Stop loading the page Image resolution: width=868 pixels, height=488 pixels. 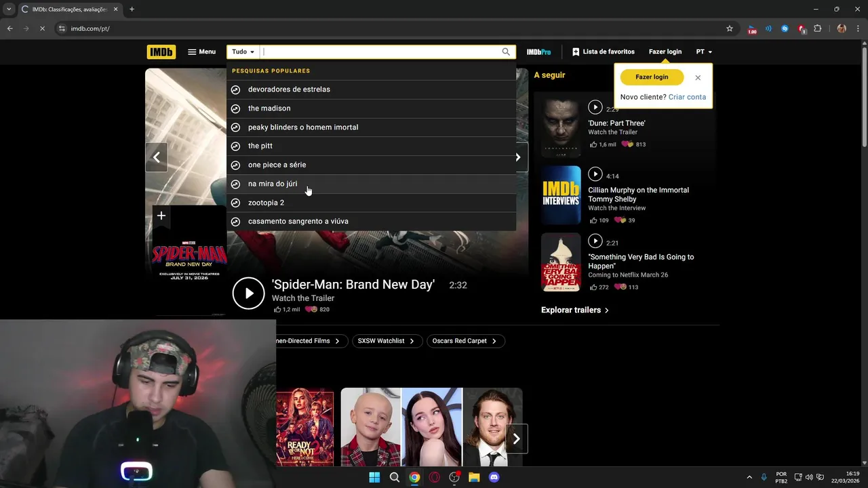coord(42,28)
